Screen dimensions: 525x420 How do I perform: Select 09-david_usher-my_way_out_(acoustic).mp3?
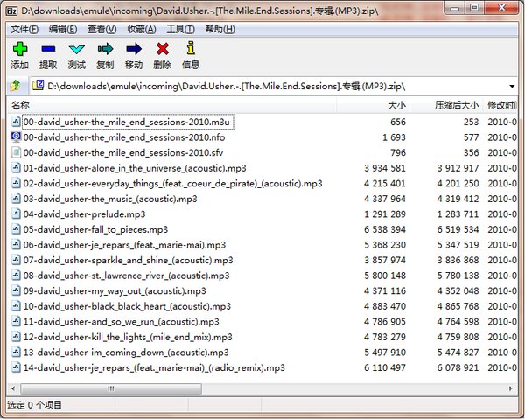(115, 291)
